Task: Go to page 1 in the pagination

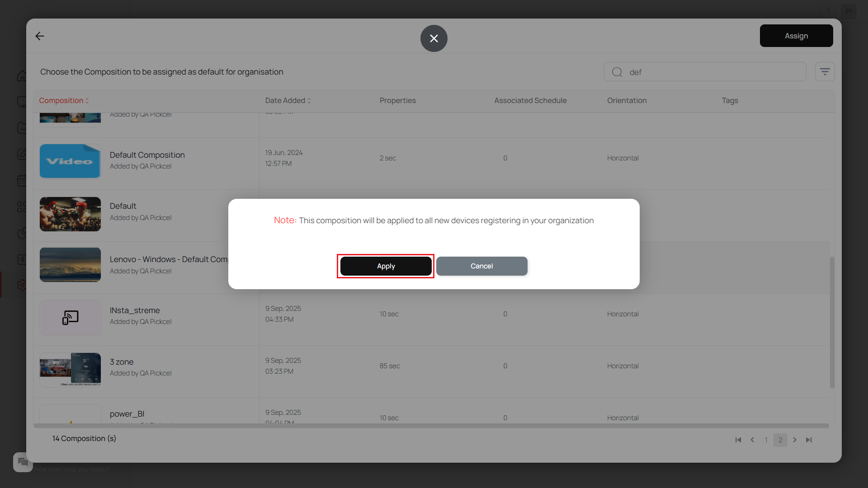Action: (766, 440)
